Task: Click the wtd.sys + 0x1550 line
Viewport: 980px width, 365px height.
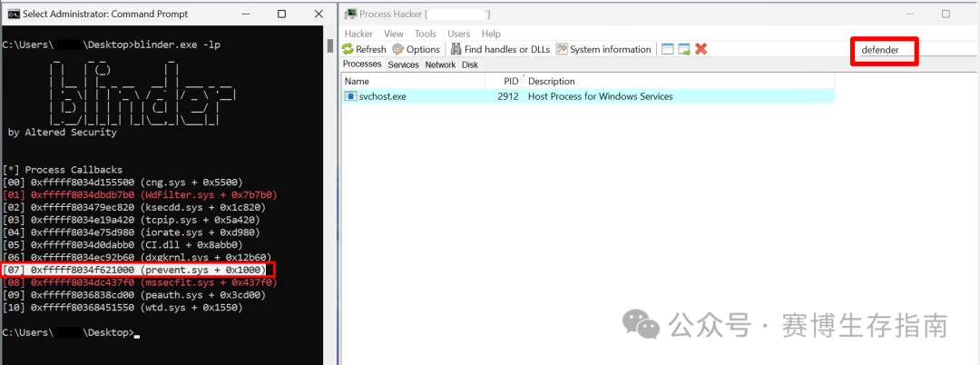Action: click(x=123, y=308)
